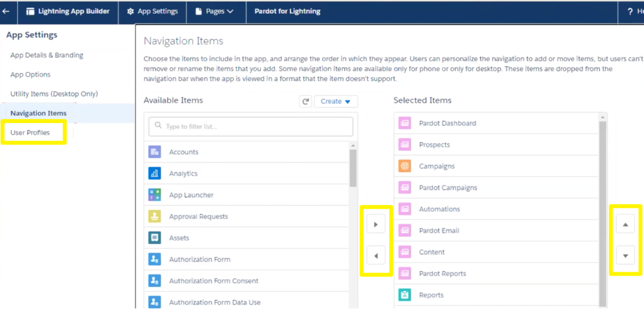644x320 pixels.
Task: Select Accounts icon in available items
Action: pos(155,152)
